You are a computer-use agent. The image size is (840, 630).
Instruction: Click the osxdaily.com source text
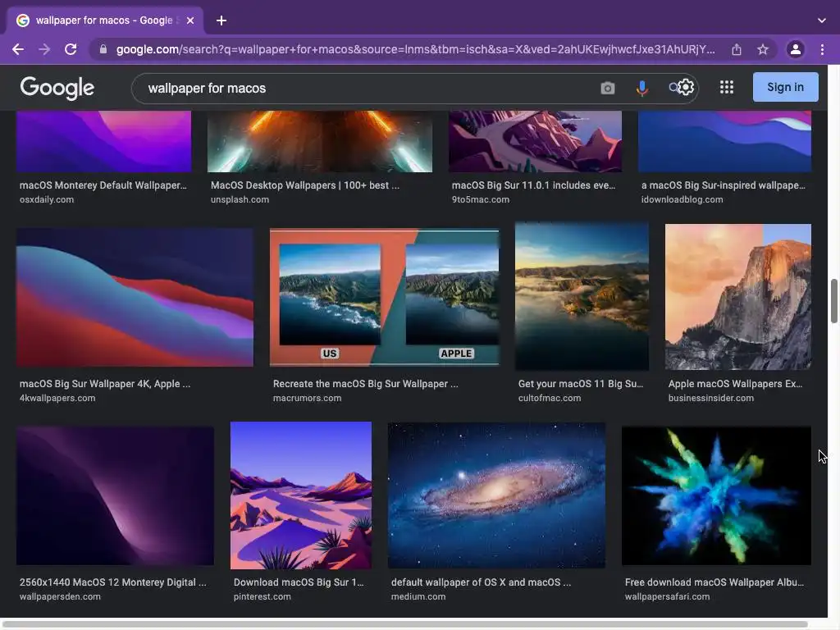[x=47, y=200]
